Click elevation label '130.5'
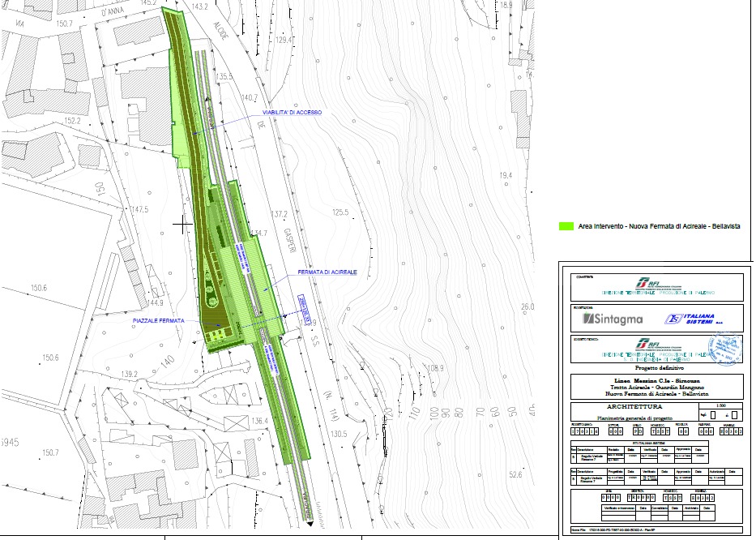 coord(339,435)
